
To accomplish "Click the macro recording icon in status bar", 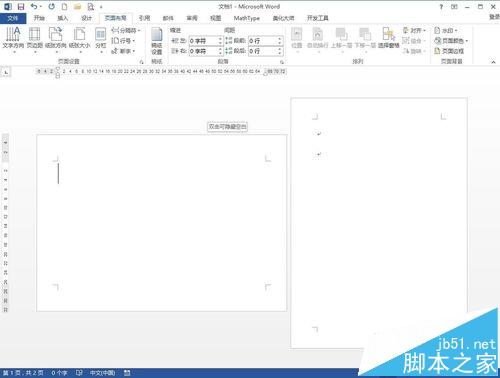I will tap(127, 373).
